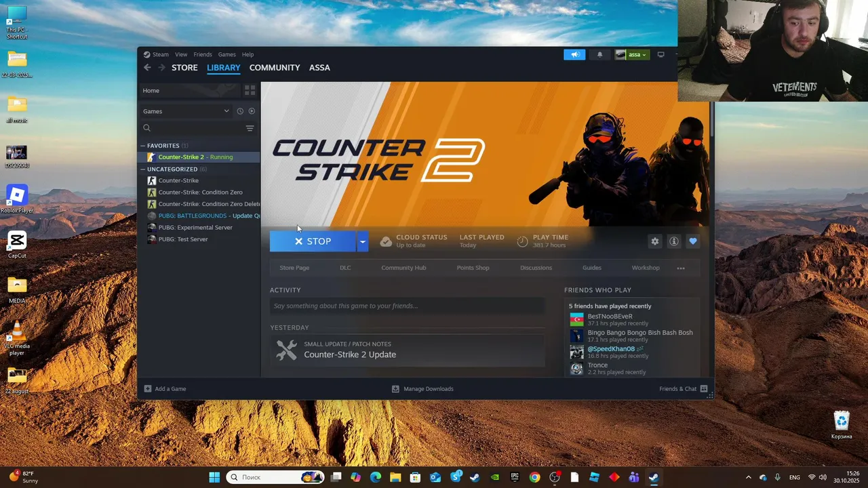
Task: Switch to the STORE tab
Action: tap(184, 68)
